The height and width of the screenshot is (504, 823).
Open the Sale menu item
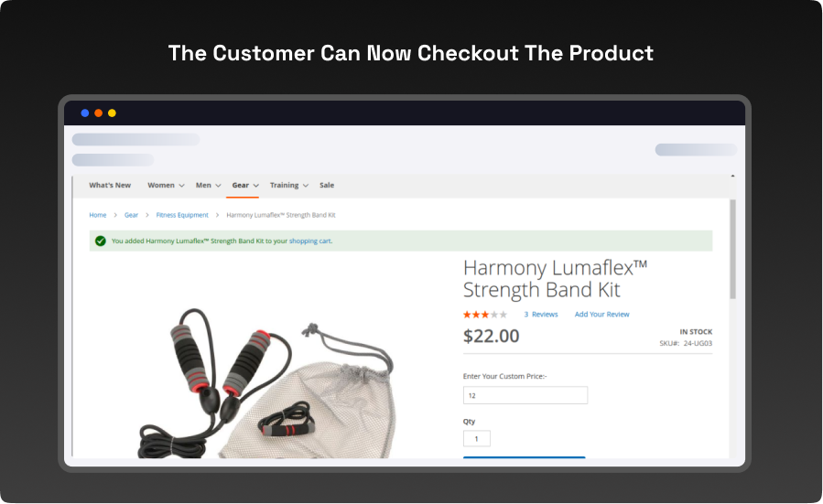click(327, 185)
